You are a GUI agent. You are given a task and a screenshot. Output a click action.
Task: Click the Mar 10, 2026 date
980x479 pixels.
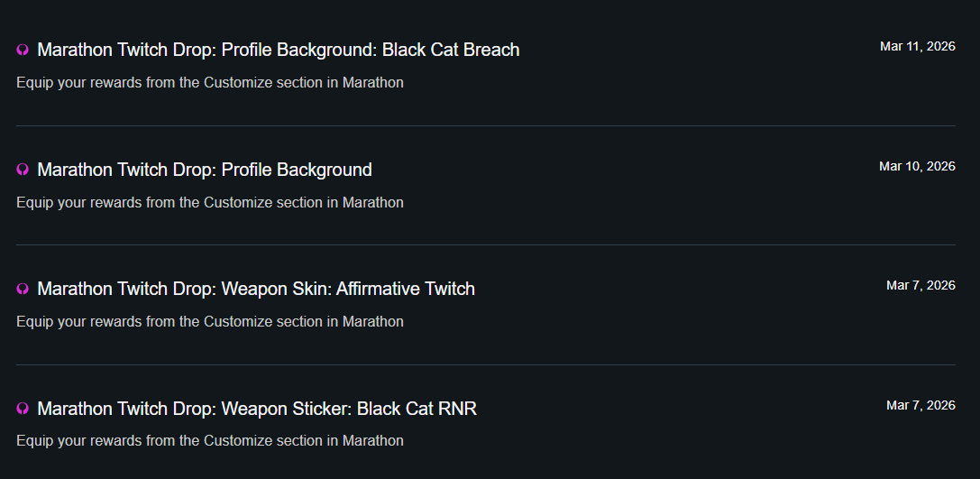tap(917, 166)
